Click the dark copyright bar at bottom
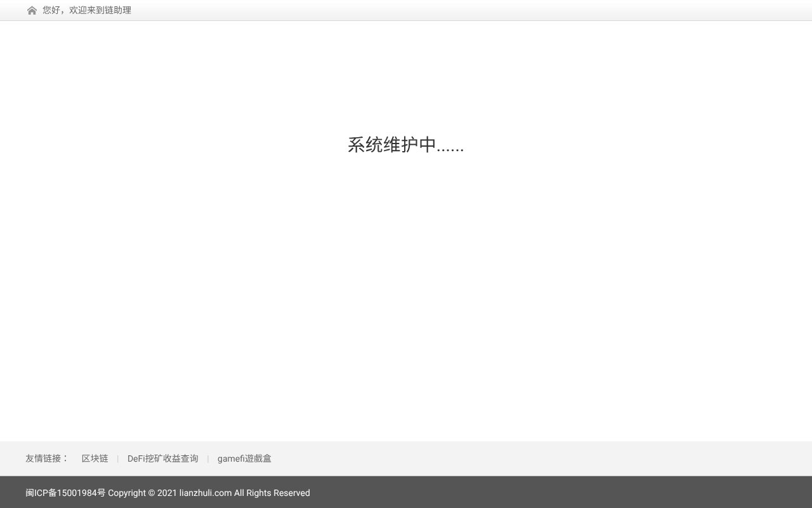This screenshot has width=812, height=508. pos(507,493)
